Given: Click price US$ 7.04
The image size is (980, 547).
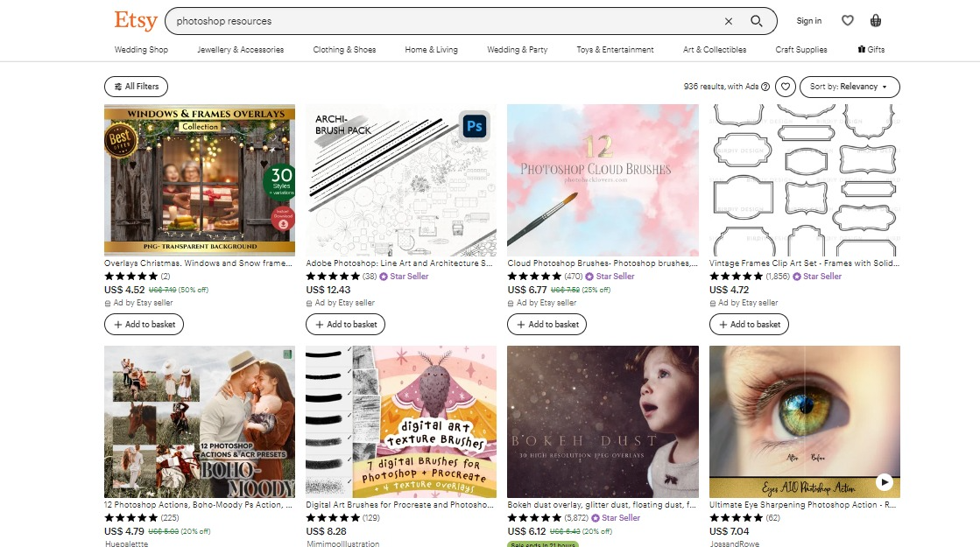Looking at the screenshot, I should 729,531.
